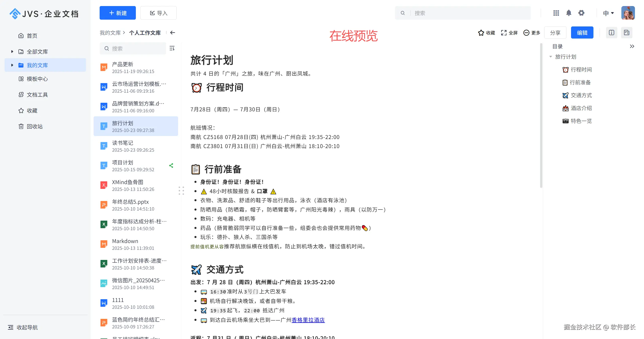Open 模板中心 in left navigation
Screen dimensions: 644x339
[x=37, y=79]
